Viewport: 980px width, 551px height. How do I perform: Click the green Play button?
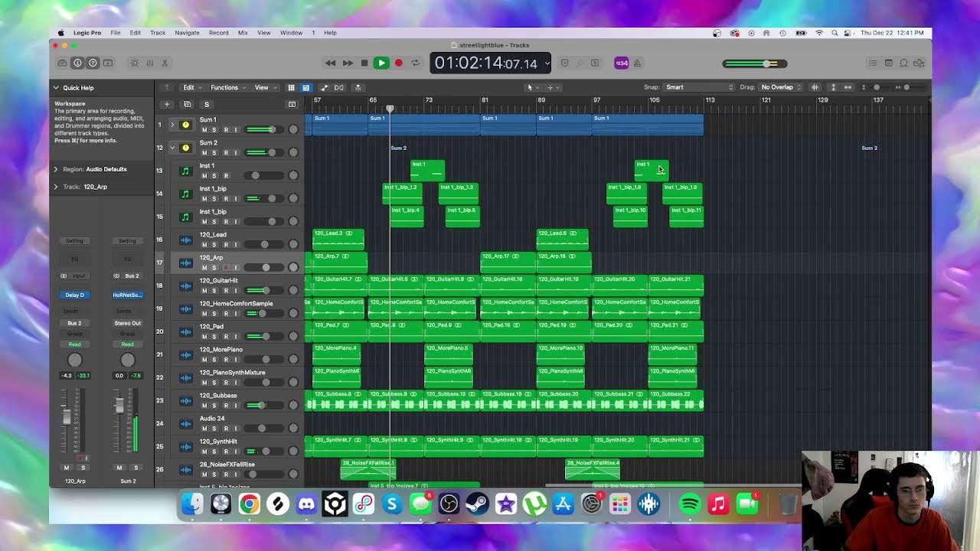pos(381,63)
